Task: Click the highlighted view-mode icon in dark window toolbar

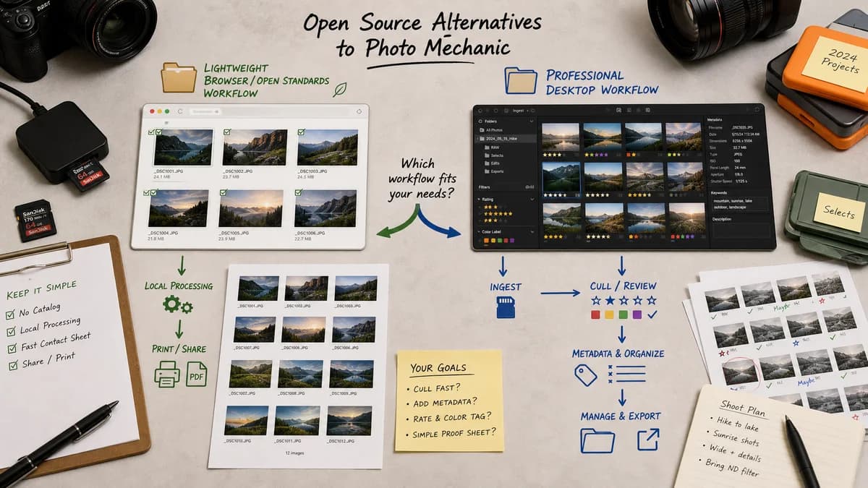Action: click(x=618, y=111)
